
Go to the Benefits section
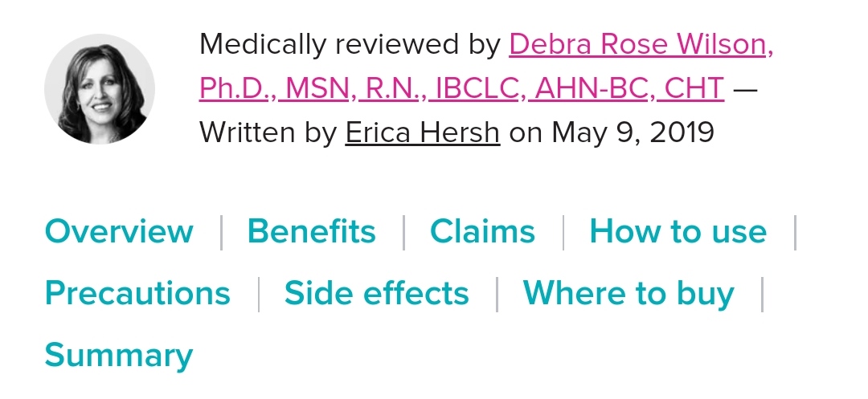[x=311, y=232]
